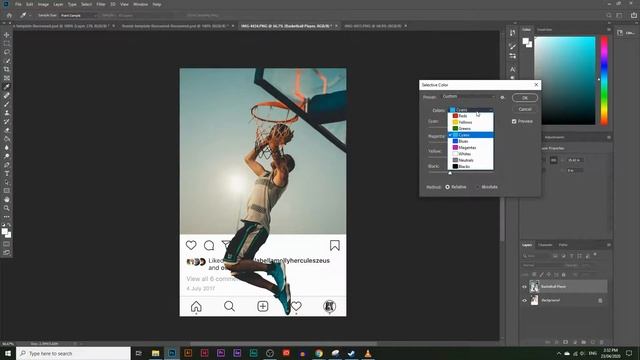
Task: Open the Preset dropdown in Selective Color
Action: 469,97
